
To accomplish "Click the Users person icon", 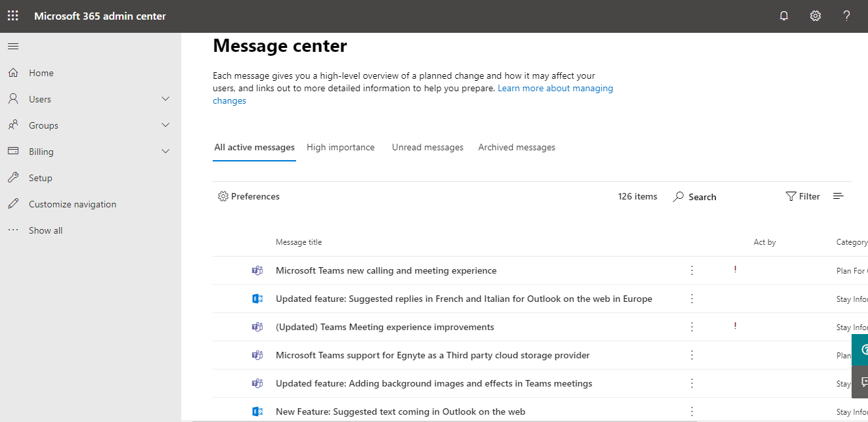I will tap(13, 99).
